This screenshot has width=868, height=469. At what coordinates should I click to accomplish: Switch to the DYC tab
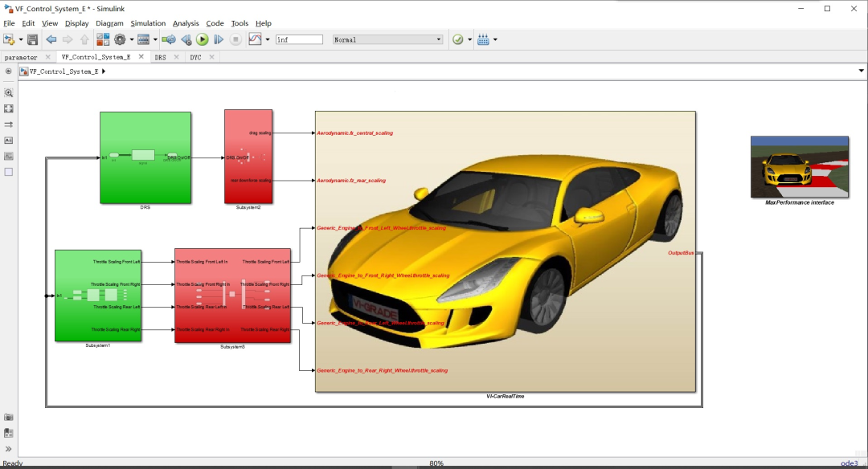195,57
